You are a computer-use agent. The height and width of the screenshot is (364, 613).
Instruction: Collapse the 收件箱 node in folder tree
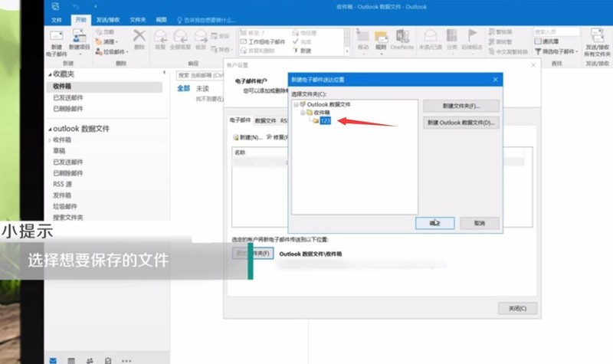pos(302,113)
